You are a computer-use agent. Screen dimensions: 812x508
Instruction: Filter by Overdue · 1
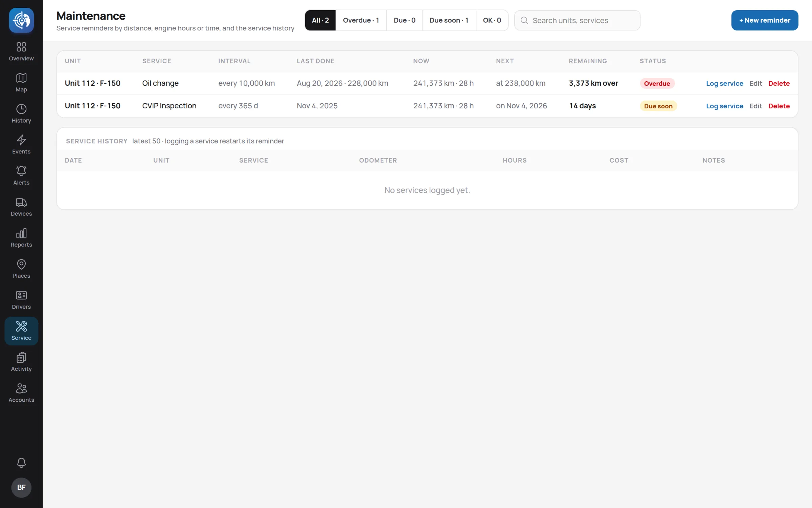pos(361,20)
